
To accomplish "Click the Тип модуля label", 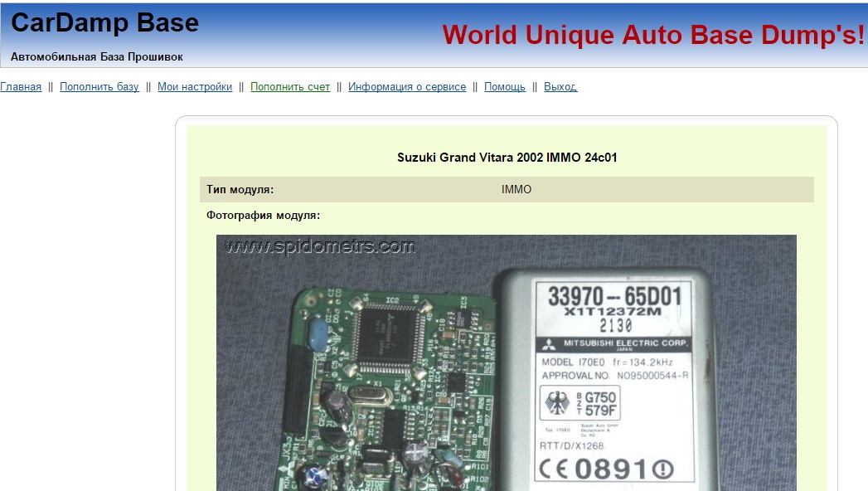I will (240, 189).
